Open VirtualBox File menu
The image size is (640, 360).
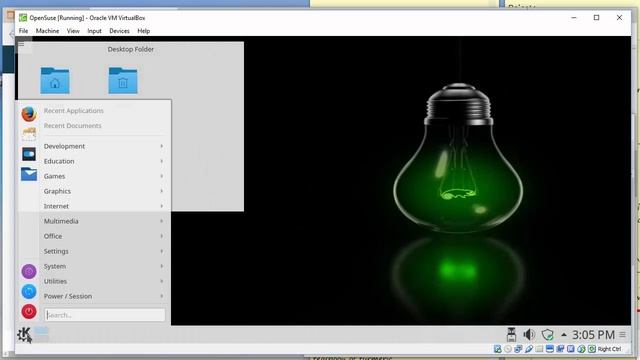coord(24,31)
